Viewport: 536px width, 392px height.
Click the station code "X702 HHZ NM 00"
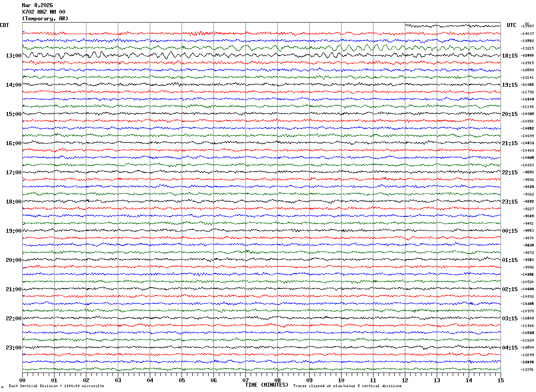click(x=43, y=12)
